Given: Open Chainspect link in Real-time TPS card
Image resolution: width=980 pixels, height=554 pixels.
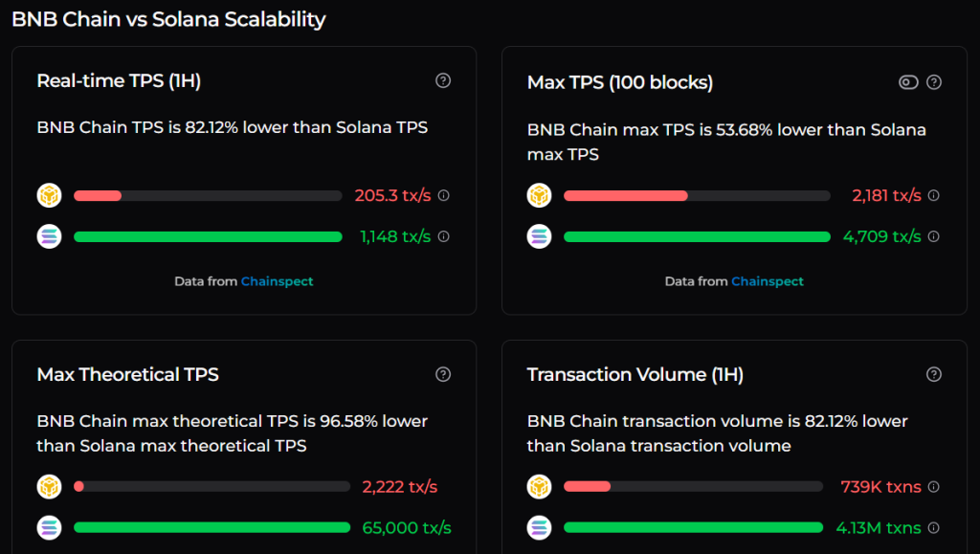Looking at the screenshot, I should pyautogui.click(x=277, y=281).
